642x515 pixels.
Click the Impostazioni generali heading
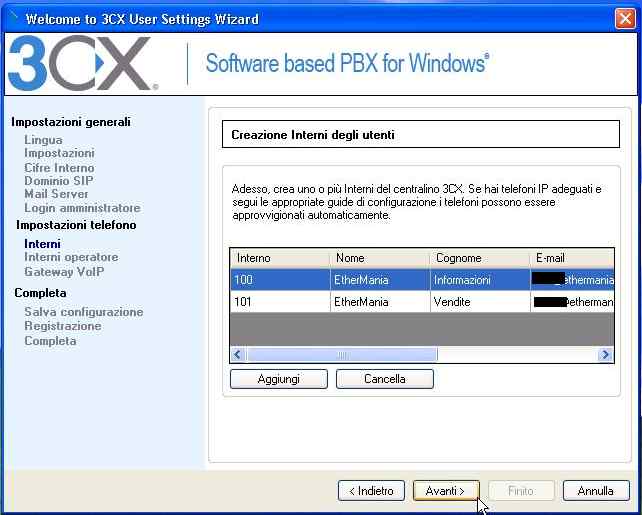click(71, 122)
